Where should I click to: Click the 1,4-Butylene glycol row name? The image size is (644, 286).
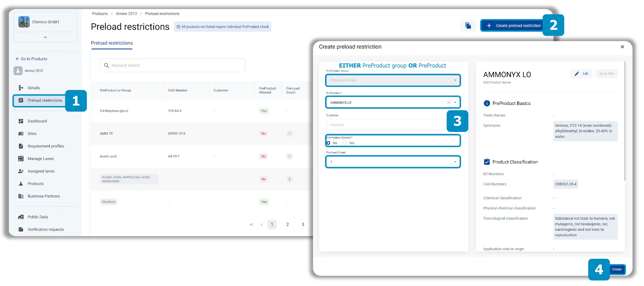click(x=114, y=111)
